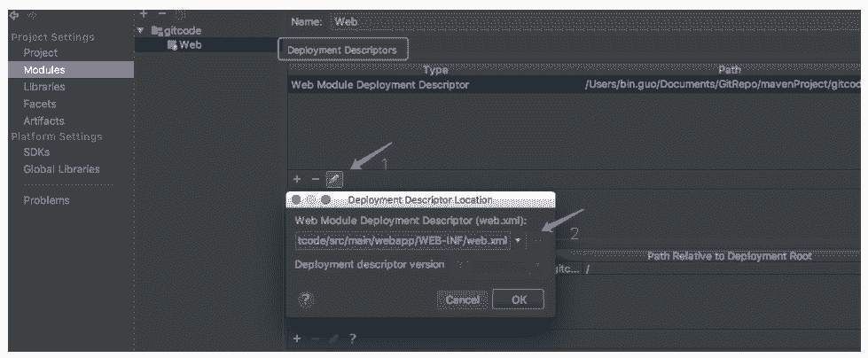Open the Deployment descriptor version dropdown
This screenshot has height=358, width=868.
point(498,265)
